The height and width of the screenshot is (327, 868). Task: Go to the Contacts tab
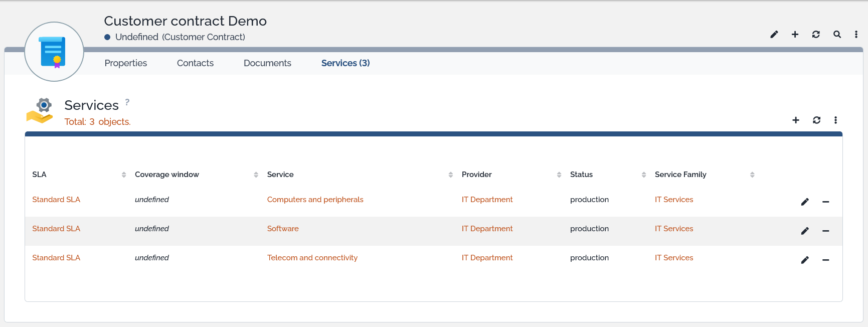(x=195, y=63)
